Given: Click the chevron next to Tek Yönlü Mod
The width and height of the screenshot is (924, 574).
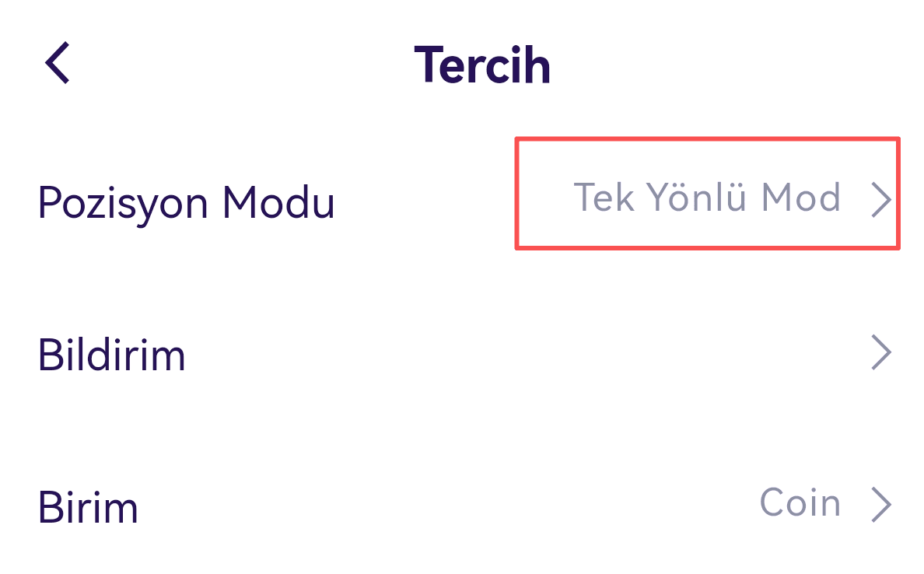Looking at the screenshot, I should pos(880,199).
